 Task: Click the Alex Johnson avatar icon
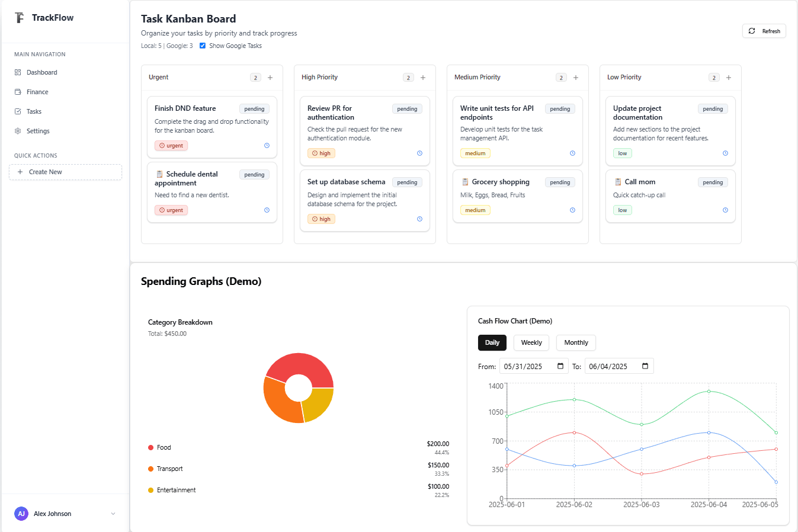click(x=21, y=514)
